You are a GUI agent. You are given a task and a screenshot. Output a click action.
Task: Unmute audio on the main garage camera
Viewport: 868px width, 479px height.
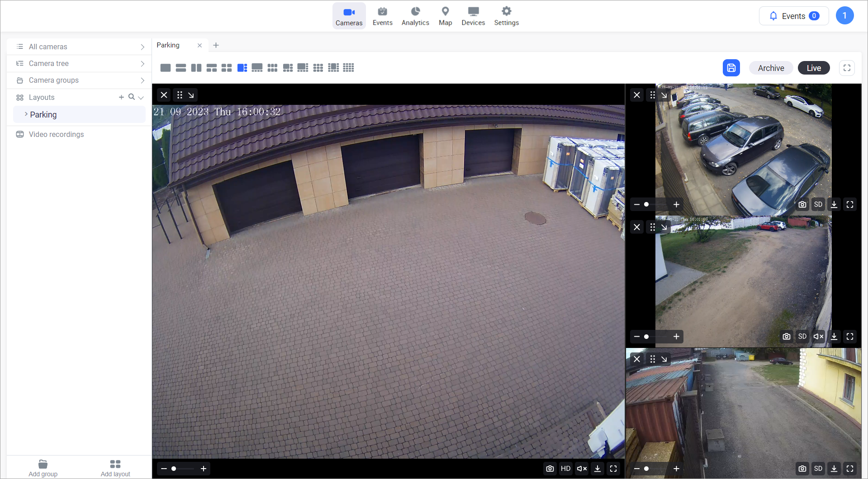(582, 469)
